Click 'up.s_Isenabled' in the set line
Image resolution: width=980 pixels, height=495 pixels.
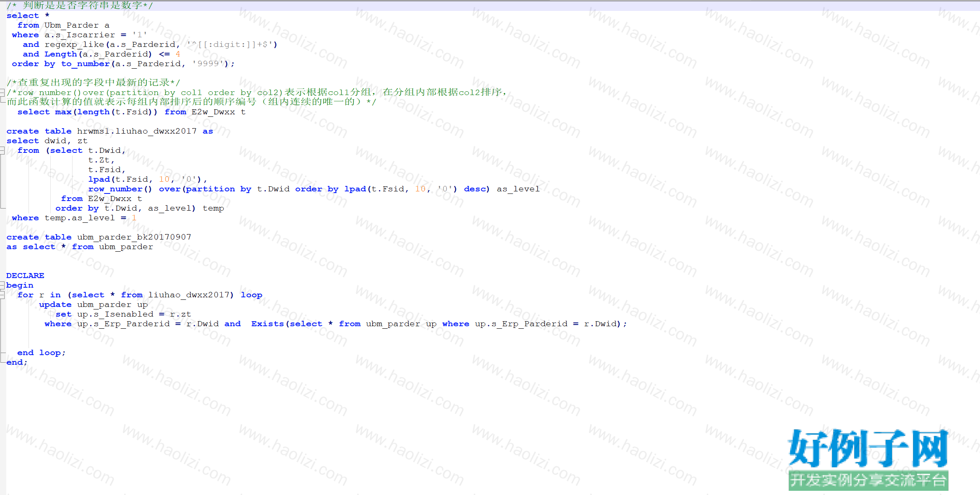(x=115, y=314)
